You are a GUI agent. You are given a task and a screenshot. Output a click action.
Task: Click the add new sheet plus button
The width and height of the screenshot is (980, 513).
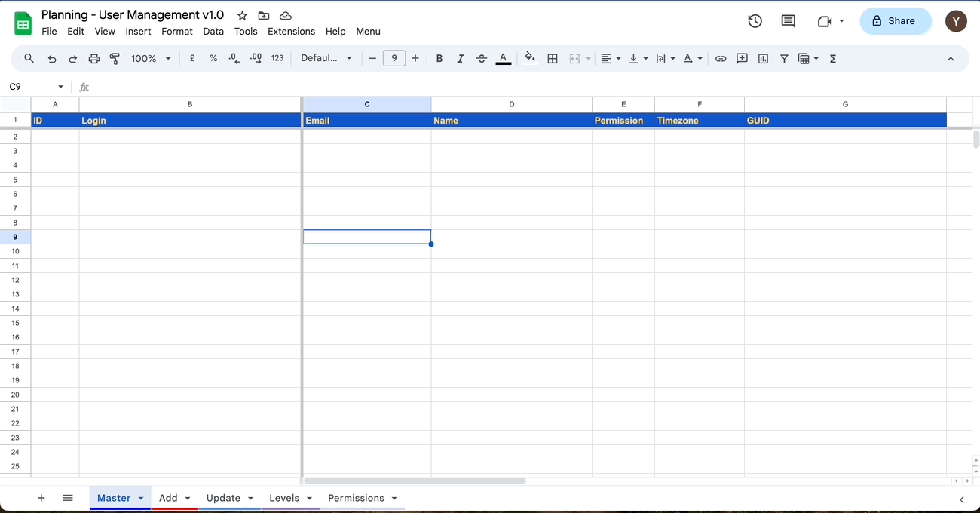pyautogui.click(x=41, y=499)
